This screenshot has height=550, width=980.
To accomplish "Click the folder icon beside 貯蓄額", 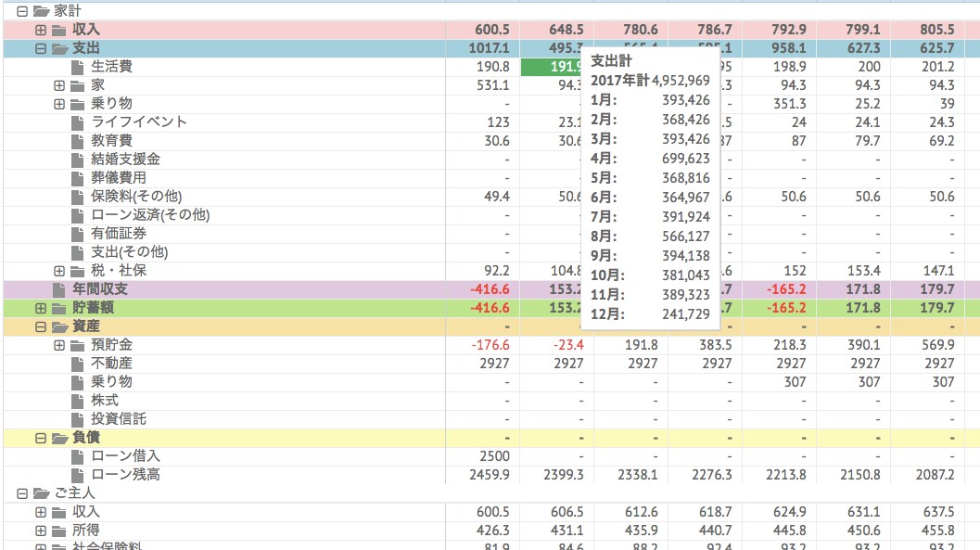I will tap(59, 308).
